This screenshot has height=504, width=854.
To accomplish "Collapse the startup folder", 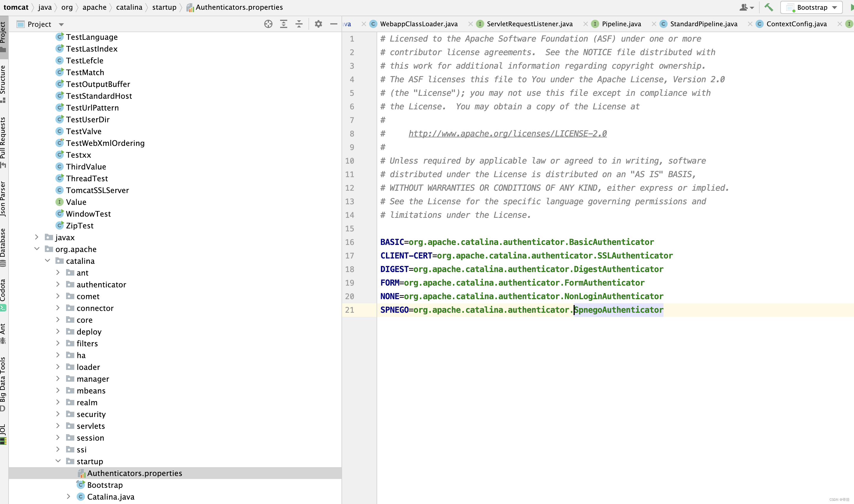I will [58, 461].
